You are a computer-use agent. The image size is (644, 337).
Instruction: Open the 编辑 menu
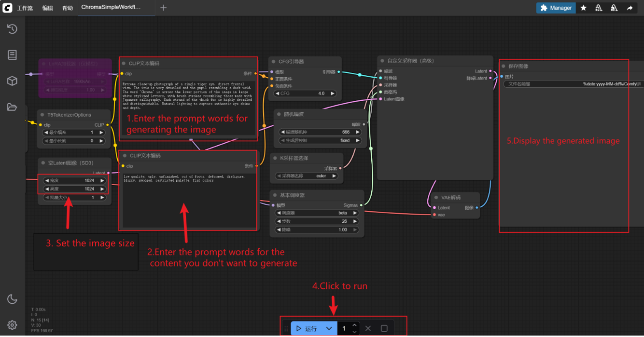tap(47, 8)
